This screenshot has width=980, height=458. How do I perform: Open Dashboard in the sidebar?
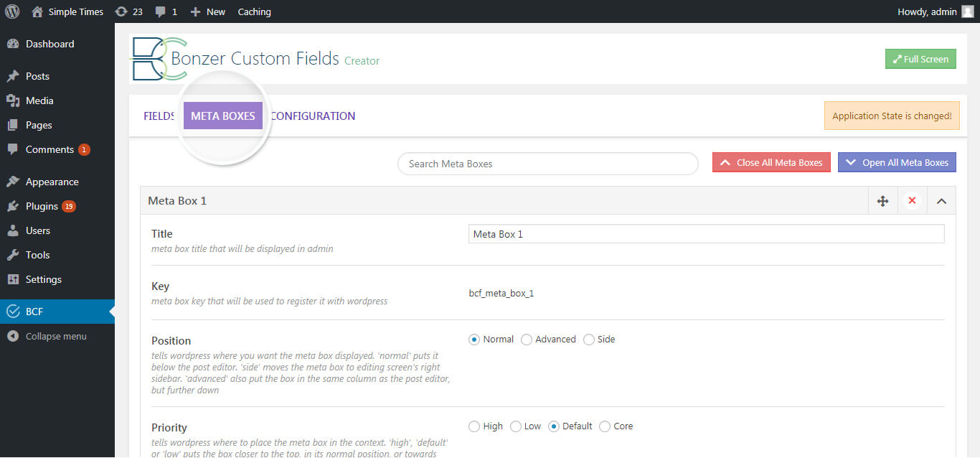pos(57,44)
